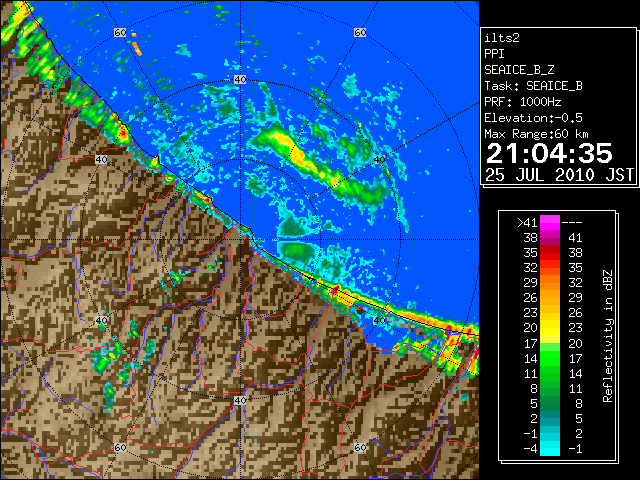Click the '>41' legend label
Screen dimensions: 640x480
527,222
